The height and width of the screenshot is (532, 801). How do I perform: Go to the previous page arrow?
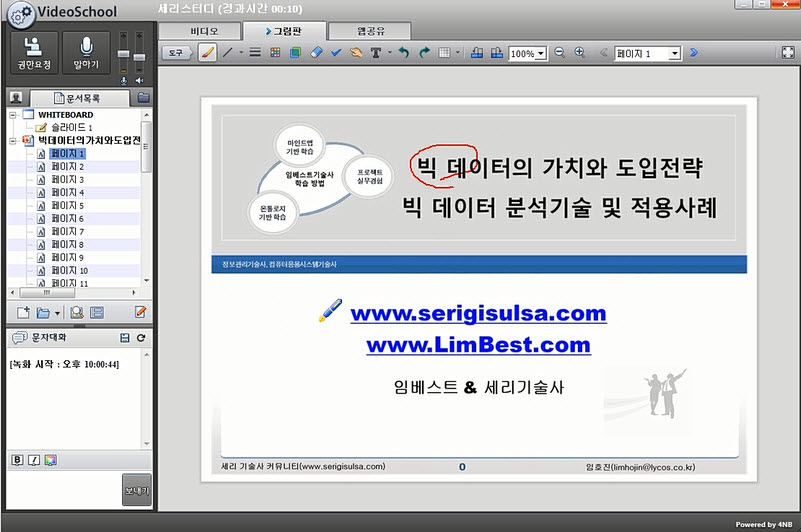pyautogui.click(x=604, y=53)
